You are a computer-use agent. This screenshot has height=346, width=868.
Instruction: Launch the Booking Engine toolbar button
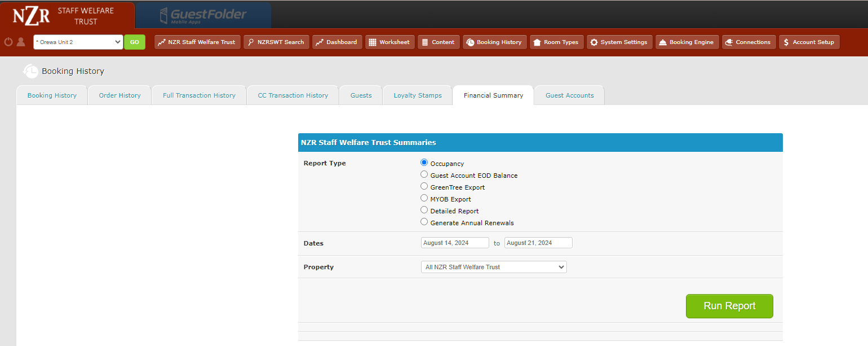[x=687, y=42]
